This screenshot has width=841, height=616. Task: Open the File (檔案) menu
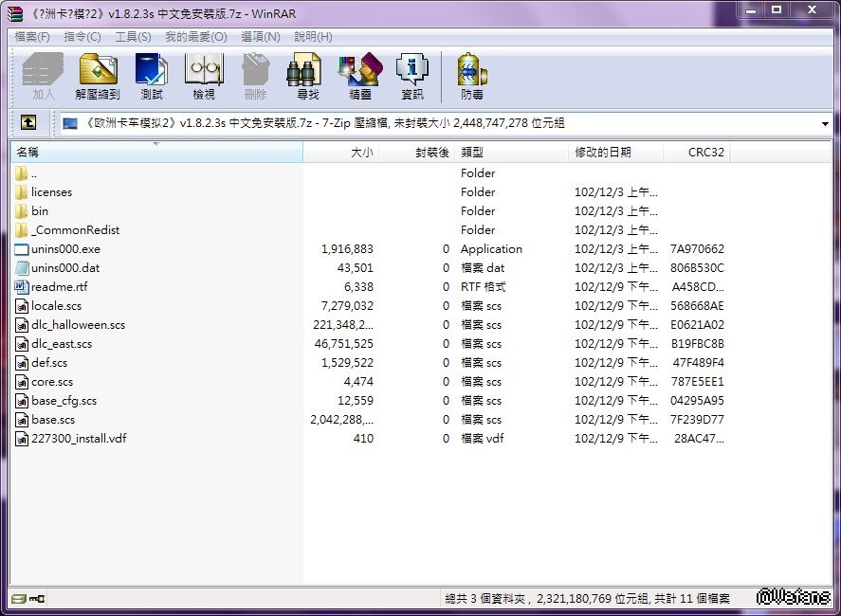point(32,37)
